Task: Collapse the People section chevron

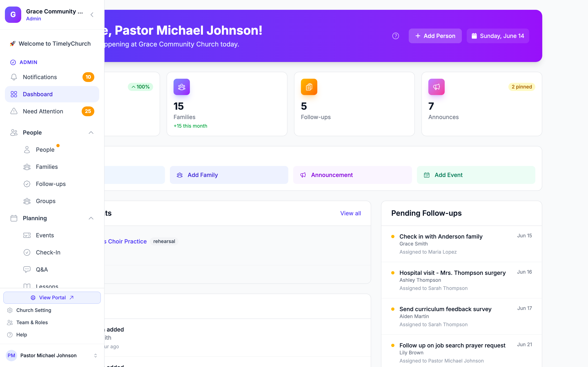Action: tap(91, 133)
